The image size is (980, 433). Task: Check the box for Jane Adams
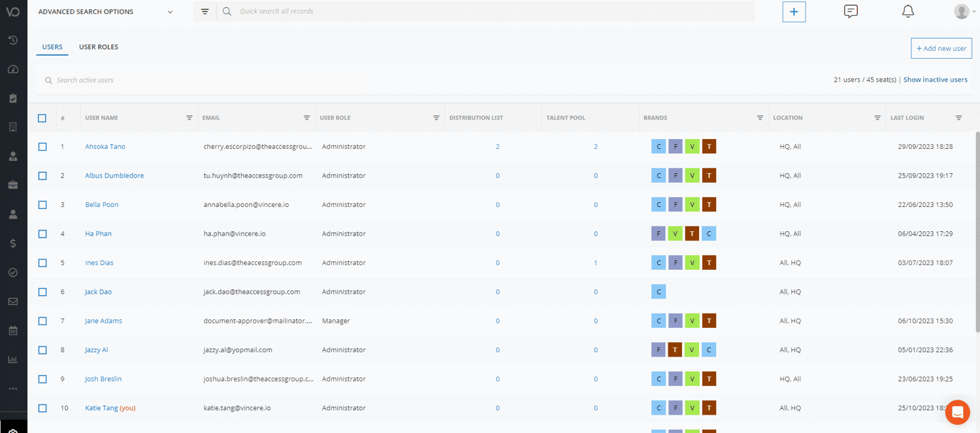(x=42, y=321)
